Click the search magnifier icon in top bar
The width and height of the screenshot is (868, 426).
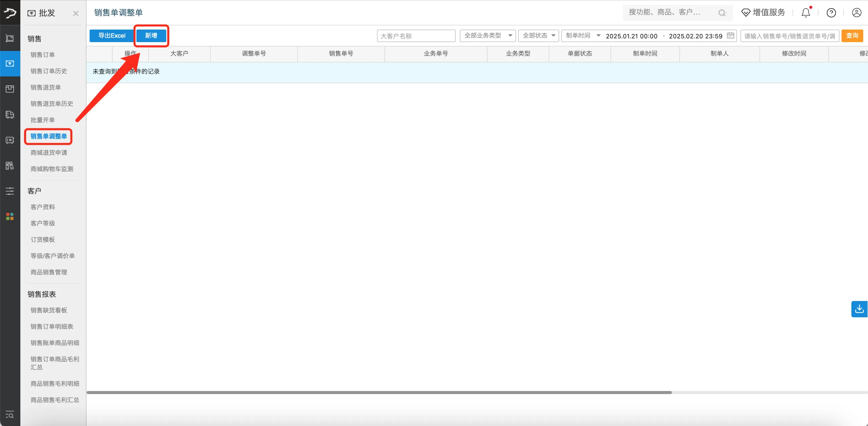(x=721, y=13)
